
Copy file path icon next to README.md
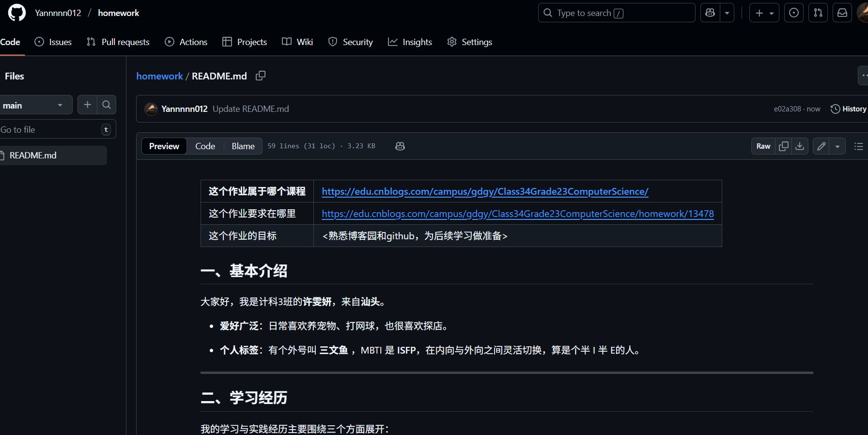click(261, 76)
